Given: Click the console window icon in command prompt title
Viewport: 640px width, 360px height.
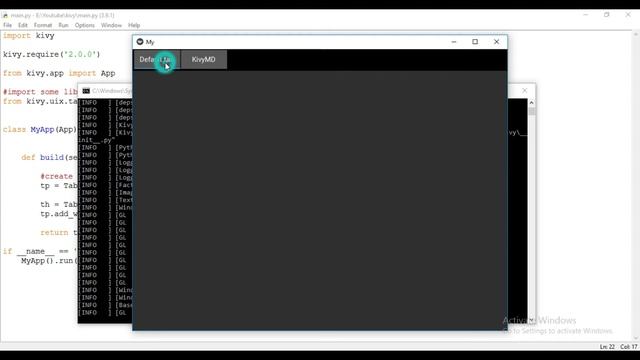Looking at the screenshot, I should tap(86, 91).
